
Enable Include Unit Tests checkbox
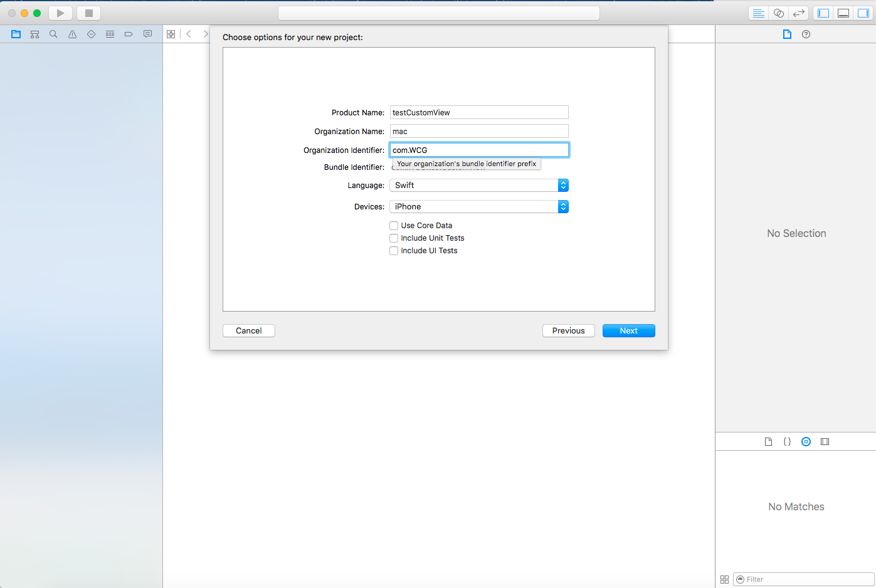pyautogui.click(x=394, y=238)
